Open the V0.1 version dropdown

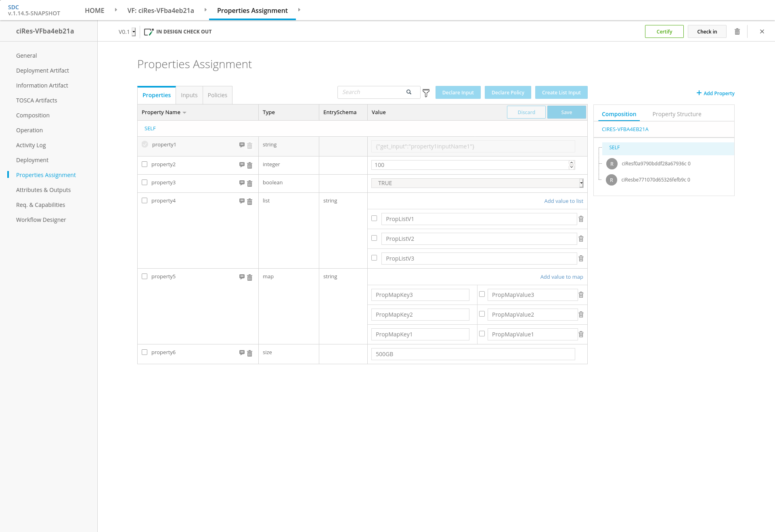tap(134, 32)
